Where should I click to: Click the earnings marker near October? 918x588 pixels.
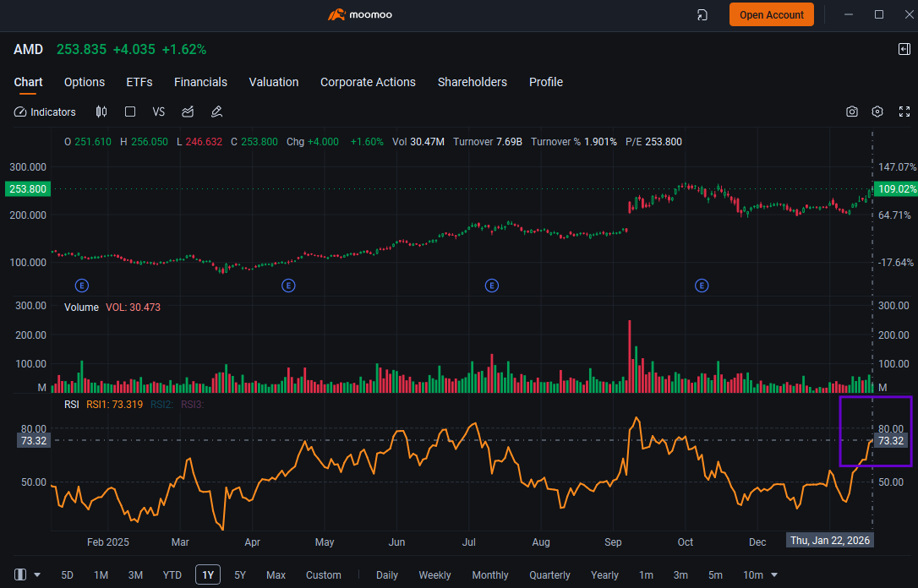[x=702, y=286]
